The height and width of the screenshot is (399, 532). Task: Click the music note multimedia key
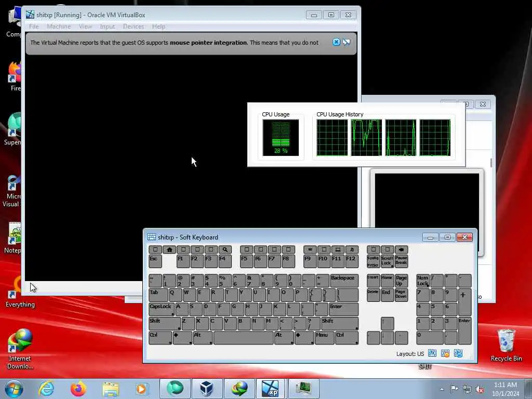352,250
